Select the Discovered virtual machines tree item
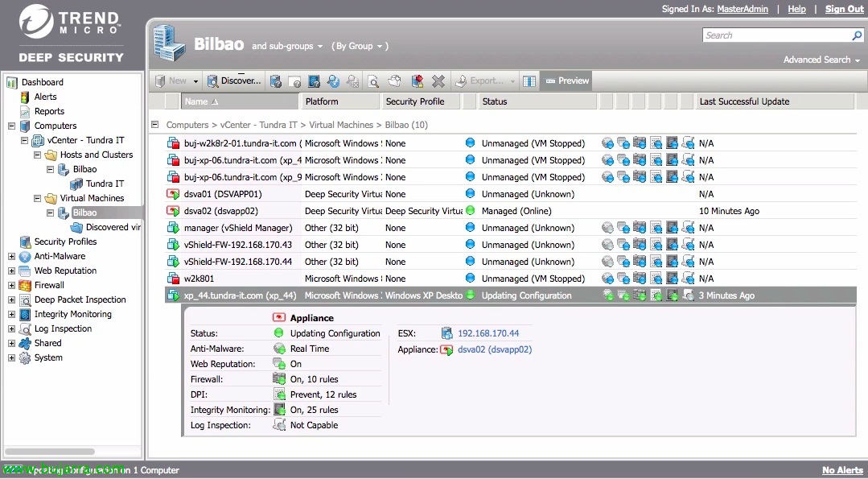868x479 pixels. 113,227
